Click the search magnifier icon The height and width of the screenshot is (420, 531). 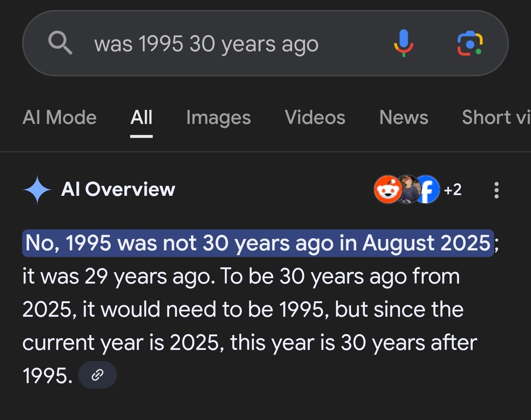point(60,43)
